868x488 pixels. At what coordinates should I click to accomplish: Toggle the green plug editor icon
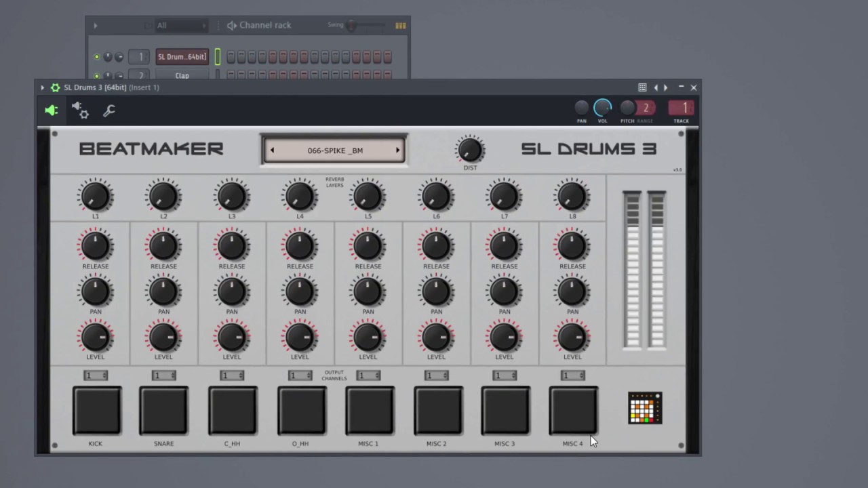(52, 110)
